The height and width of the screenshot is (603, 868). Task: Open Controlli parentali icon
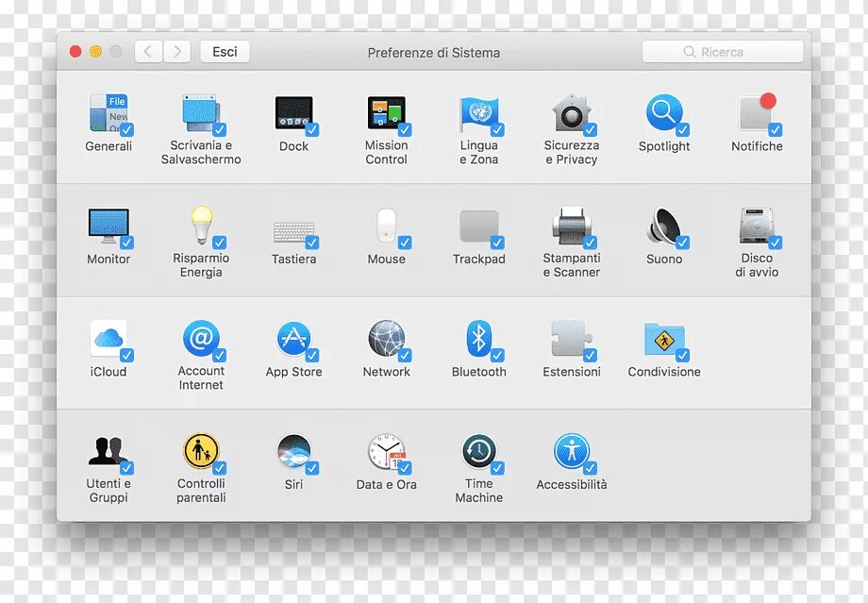point(201,451)
